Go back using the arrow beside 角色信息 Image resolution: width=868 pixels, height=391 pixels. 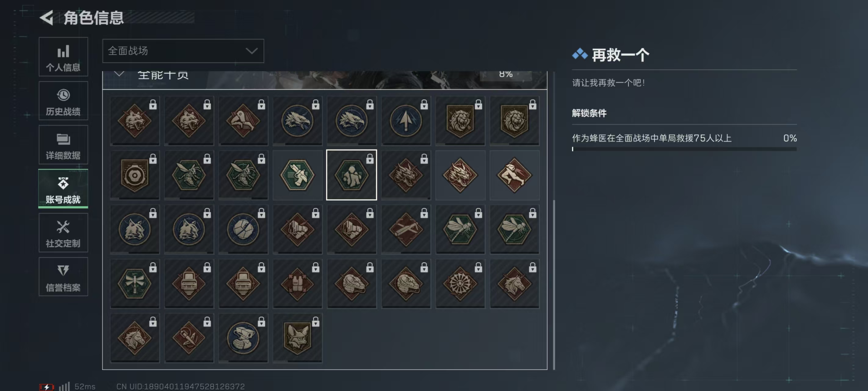click(47, 17)
